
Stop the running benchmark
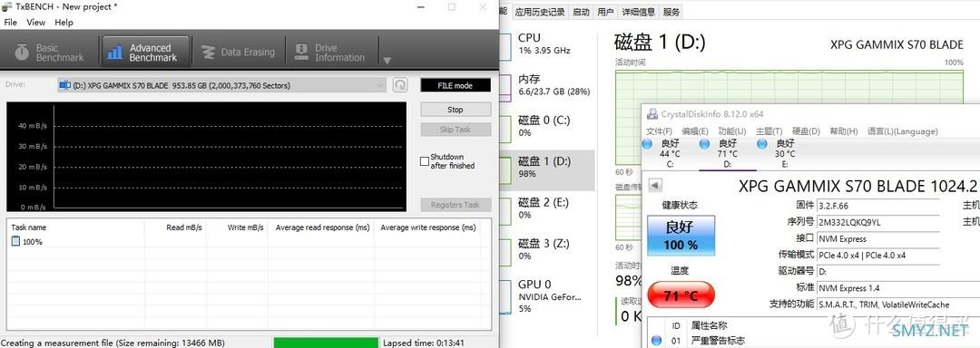click(x=456, y=110)
